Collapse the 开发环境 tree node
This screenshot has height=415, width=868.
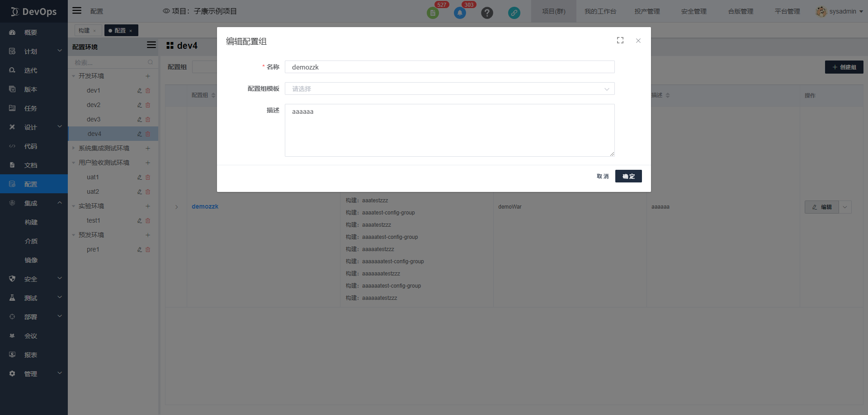pyautogui.click(x=74, y=76)
